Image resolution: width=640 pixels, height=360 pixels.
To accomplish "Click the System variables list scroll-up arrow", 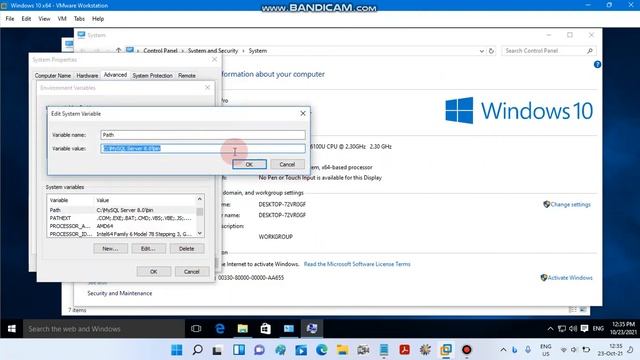I will [x=200, y=199].
